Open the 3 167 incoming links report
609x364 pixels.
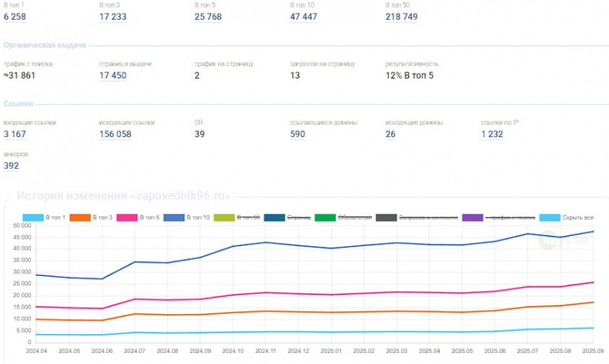click(16, 134)
